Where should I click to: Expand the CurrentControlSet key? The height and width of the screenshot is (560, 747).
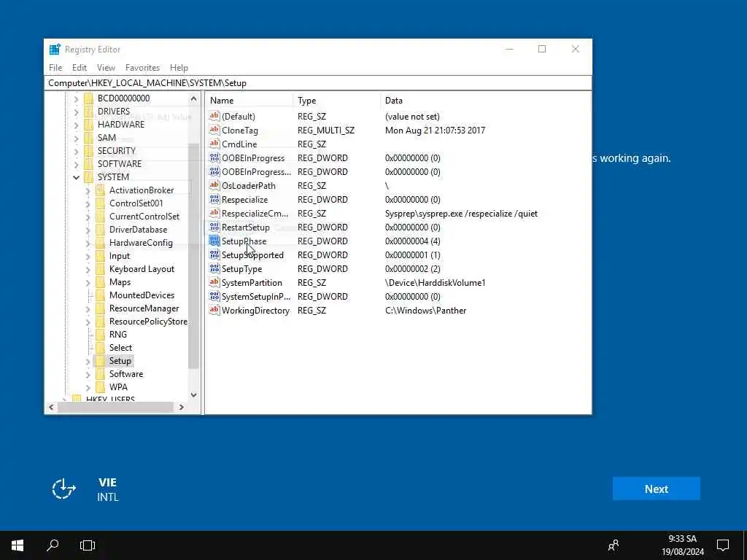click(x=88, y=217)
